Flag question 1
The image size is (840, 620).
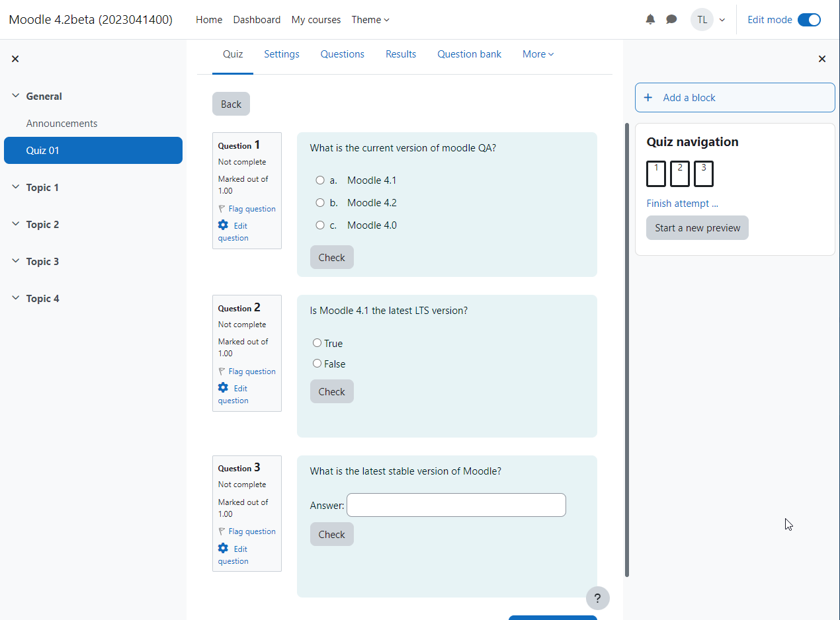click(x=247, y=209)
